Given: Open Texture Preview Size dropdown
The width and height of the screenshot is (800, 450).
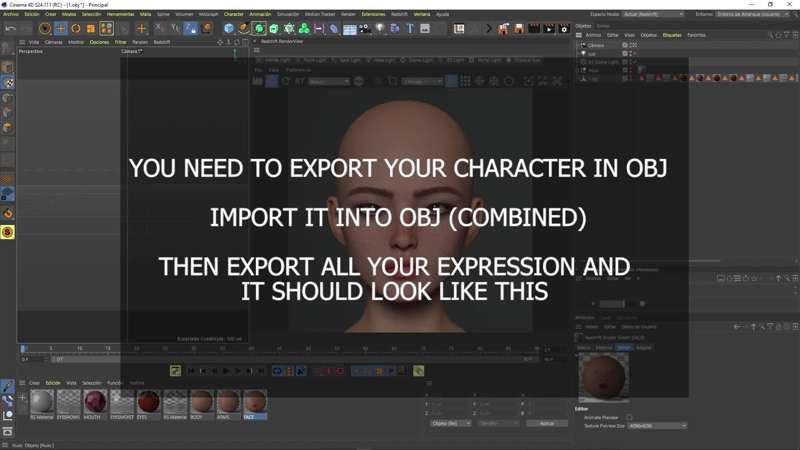Looking at the screenshot, I should tap(655, 426).
